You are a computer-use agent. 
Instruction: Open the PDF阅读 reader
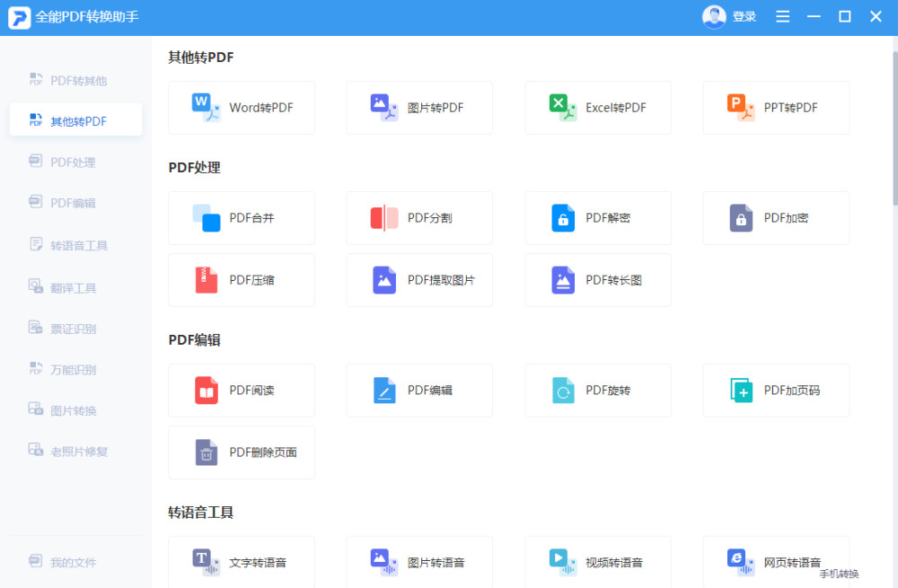point(241,391)
